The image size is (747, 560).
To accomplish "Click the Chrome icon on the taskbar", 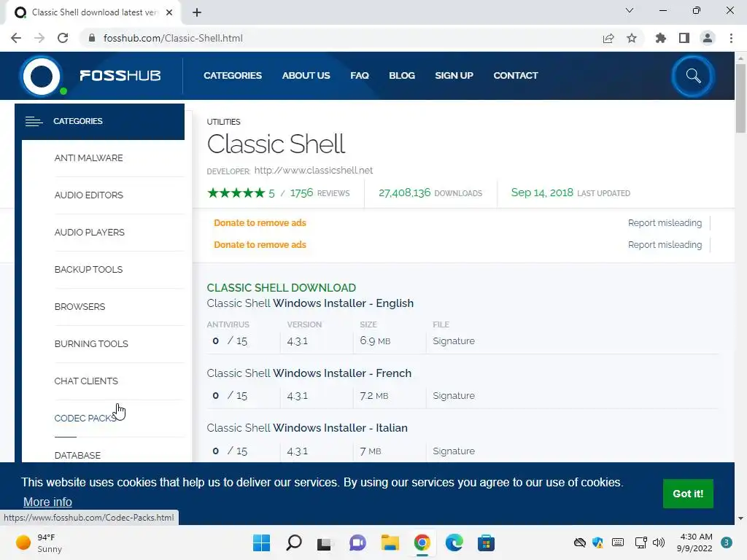I will tap(422, 542).
